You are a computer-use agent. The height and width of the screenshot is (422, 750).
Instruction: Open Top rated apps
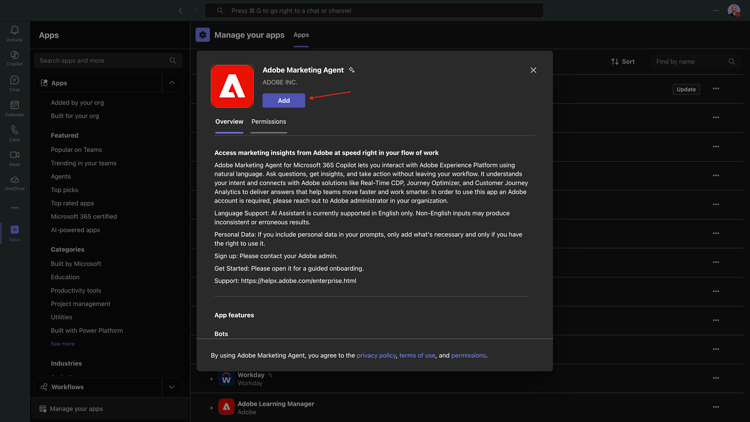[x=72, y=203]
